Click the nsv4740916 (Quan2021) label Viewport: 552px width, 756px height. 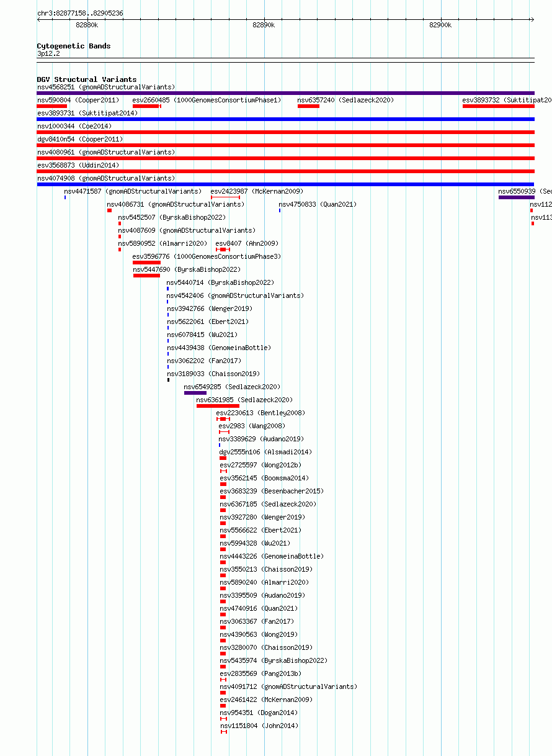(x=259, y=608)
